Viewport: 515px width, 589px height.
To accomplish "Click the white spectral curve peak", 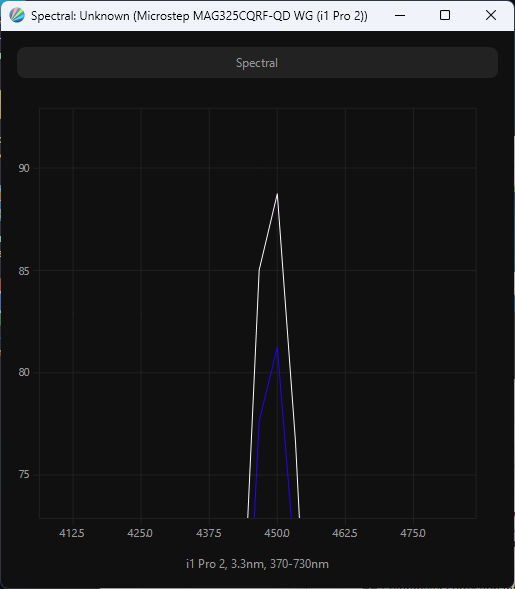I will pos(277,194).
